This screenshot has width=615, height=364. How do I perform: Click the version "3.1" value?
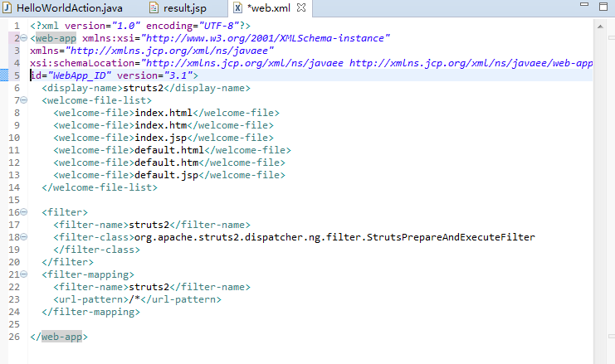click(x=178, y=75)
